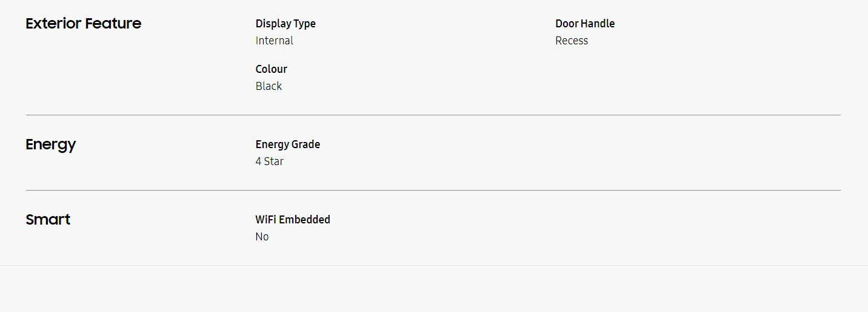Click the Colour specification label
The height and width of the screenshot is (312, 868).
[x=272, y=69]
